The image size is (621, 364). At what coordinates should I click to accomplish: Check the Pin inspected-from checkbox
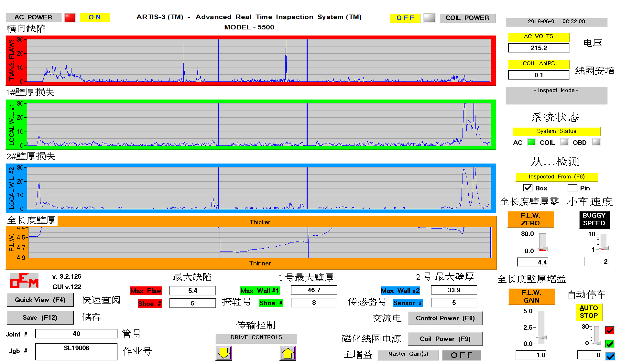coord(572,188)
